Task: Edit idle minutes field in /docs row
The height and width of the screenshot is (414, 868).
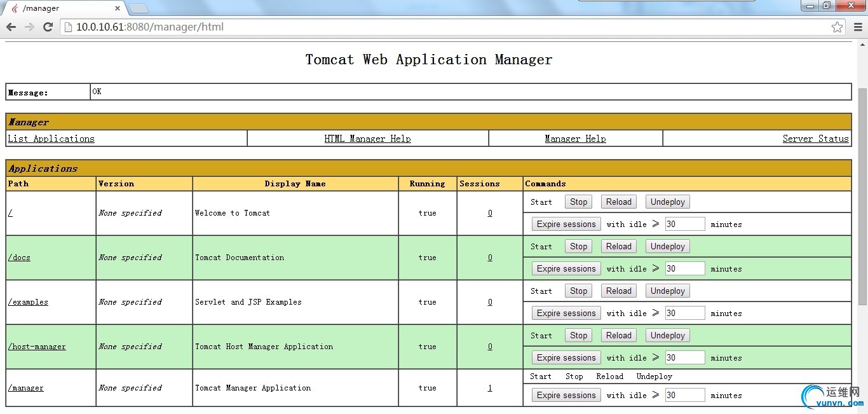Action: pyautogui.click(x=685, y=268)
